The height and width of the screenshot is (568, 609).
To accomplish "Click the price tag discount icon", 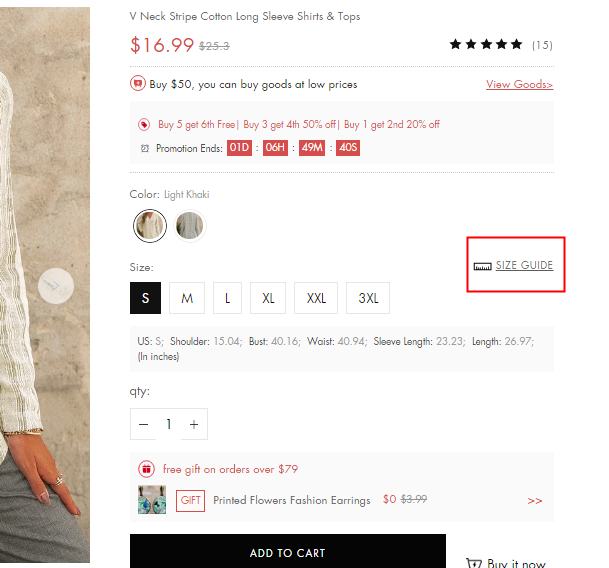I will point(144,125).
